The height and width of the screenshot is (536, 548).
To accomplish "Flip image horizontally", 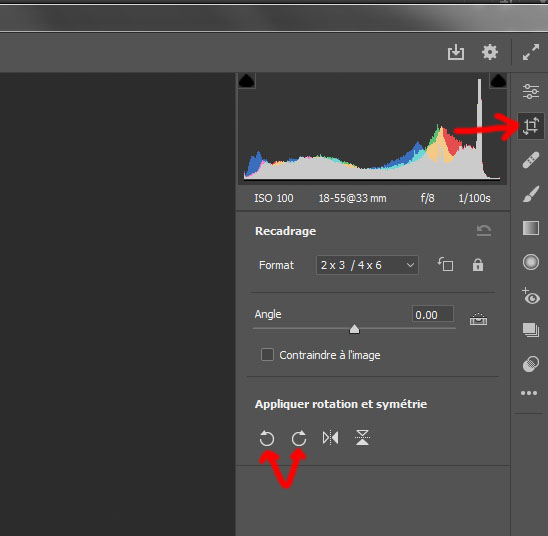I will coord(330,437).
